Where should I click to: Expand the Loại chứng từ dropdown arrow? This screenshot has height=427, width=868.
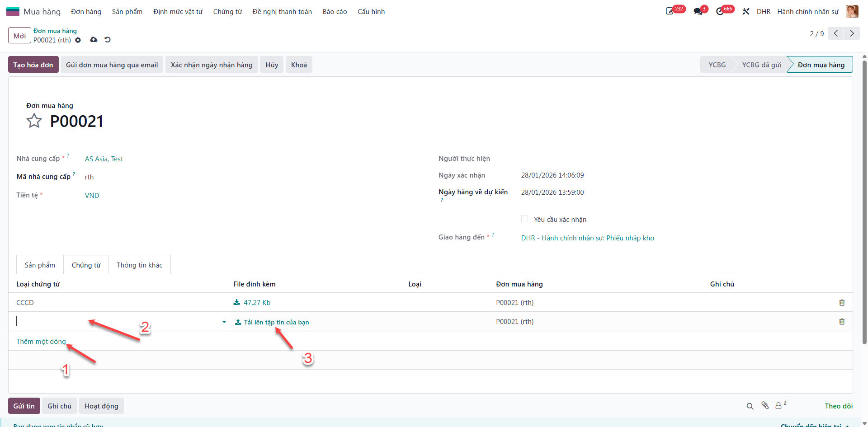click(224, 322)
